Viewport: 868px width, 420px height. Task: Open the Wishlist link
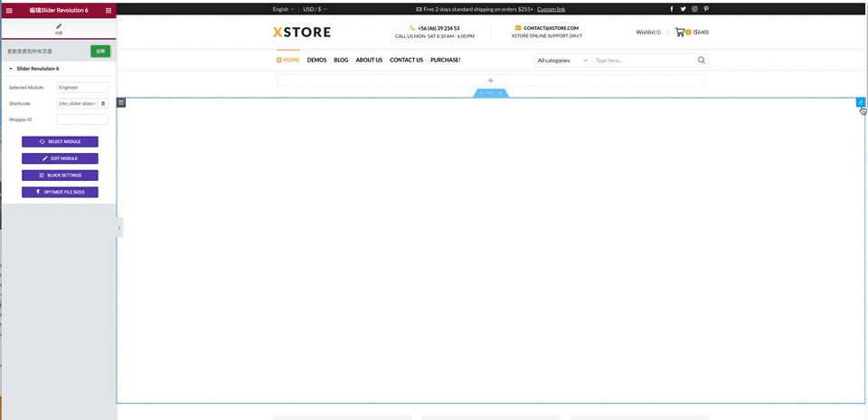pos(648,33)
